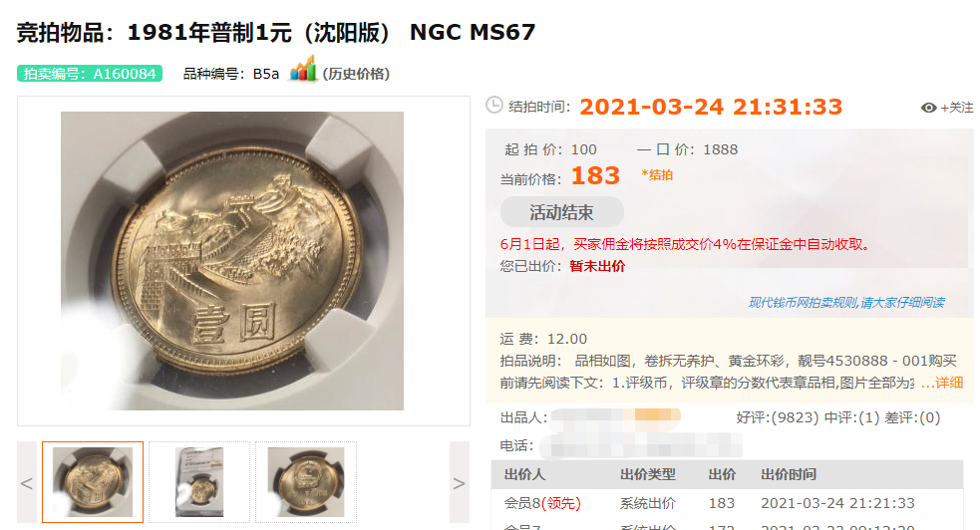Click the 出价人 column header
Screen dimensions: 980x530
coord(525,475)
